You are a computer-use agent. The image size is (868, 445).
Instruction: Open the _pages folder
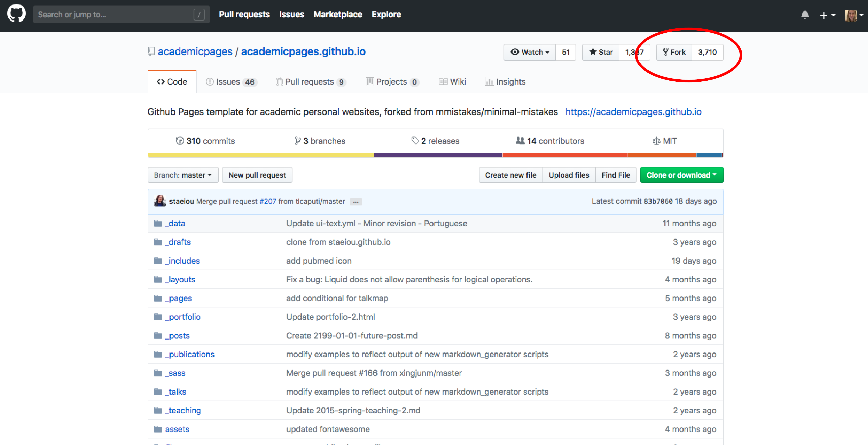click(x=179, y=298)
